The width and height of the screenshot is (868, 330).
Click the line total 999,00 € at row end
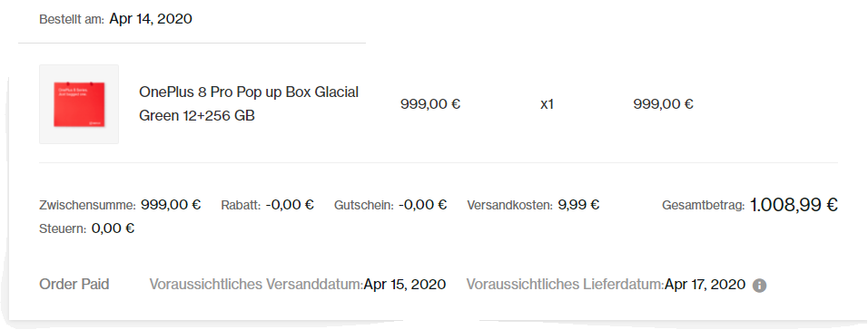pyautogui.click(x=663, y=104)
